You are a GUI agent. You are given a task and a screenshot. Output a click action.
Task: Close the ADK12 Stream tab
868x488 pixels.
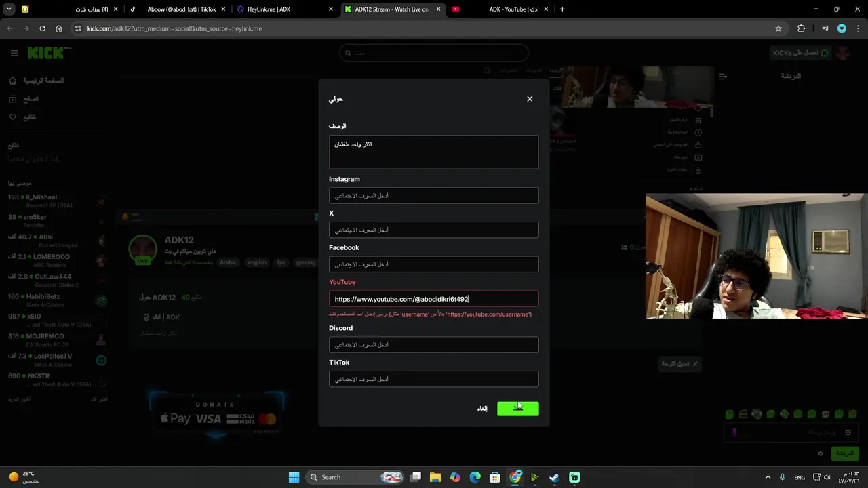(x=438, y=9)
